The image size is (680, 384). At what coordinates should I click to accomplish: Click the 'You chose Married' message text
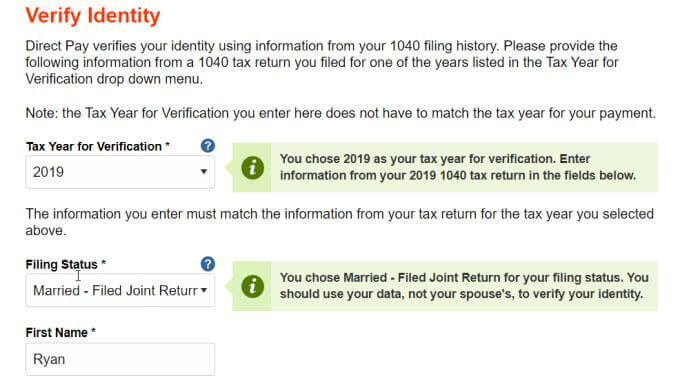464,286
